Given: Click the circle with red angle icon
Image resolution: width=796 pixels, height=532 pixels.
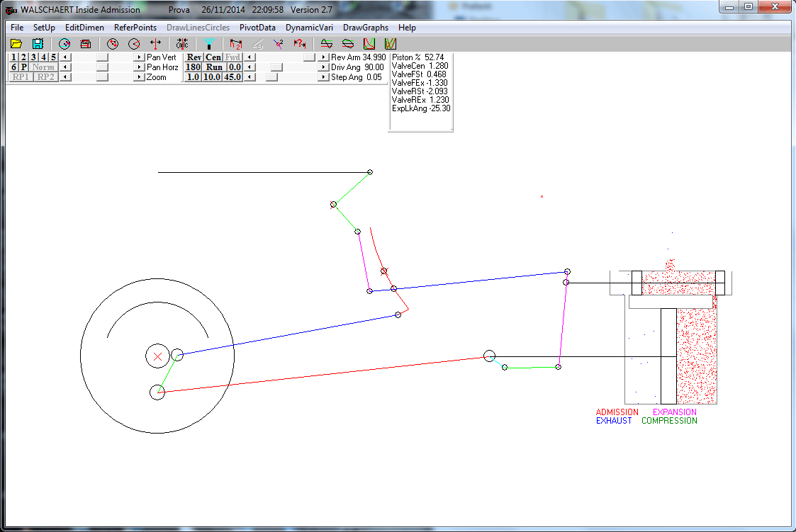Looking at the screenshot, I should click(134, 44).
